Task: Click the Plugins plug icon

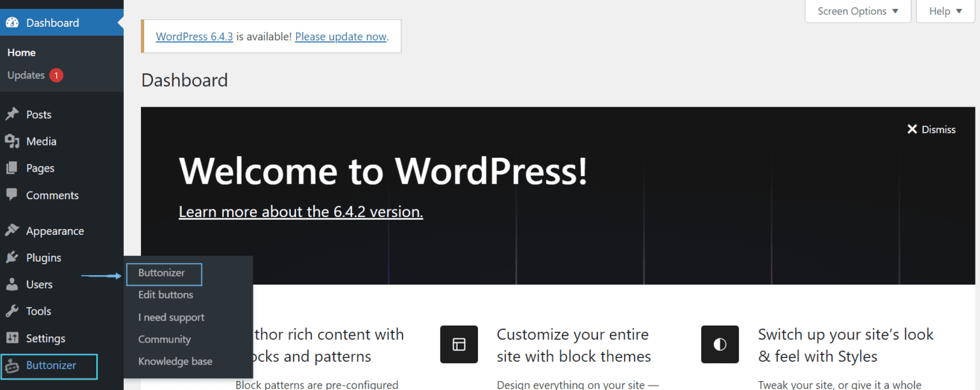Action: (12, 257)
